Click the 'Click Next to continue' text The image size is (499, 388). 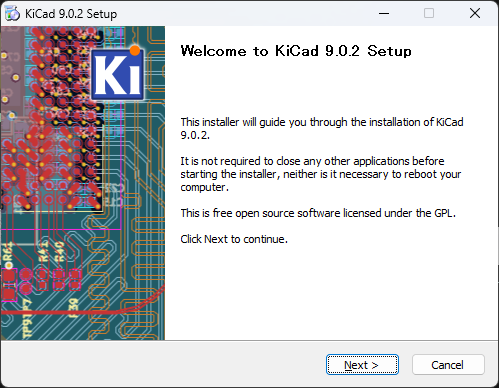pos(234,239)
